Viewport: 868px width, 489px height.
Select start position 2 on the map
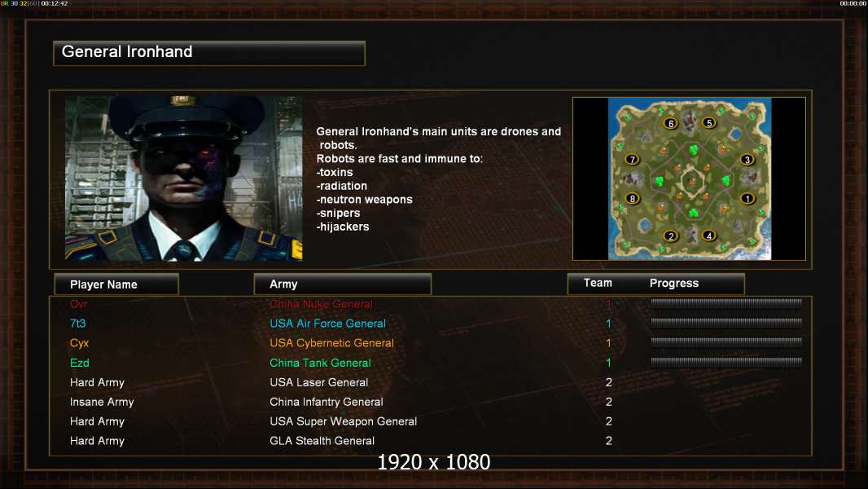tap(671, 236)
